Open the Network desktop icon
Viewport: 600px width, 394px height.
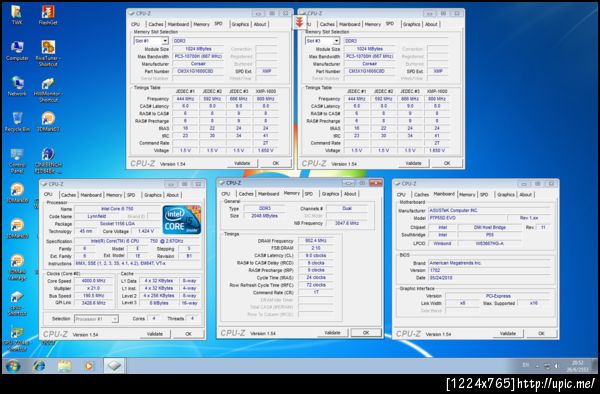[17, 86]
